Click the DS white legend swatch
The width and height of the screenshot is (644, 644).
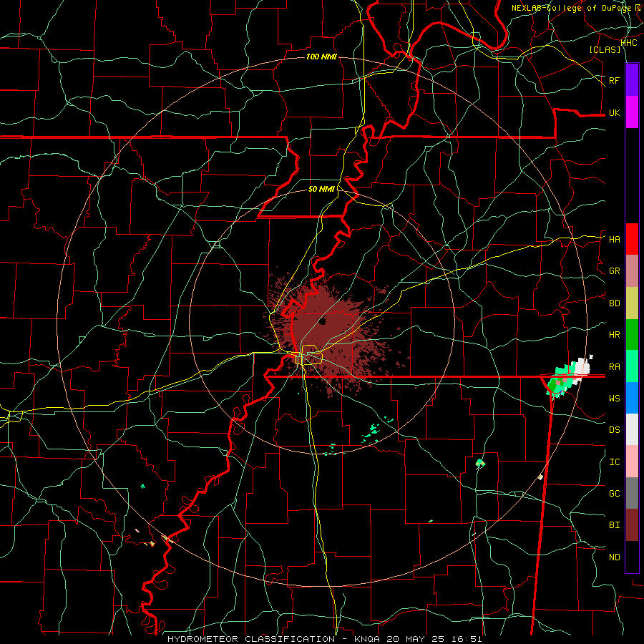pos(632,429)
